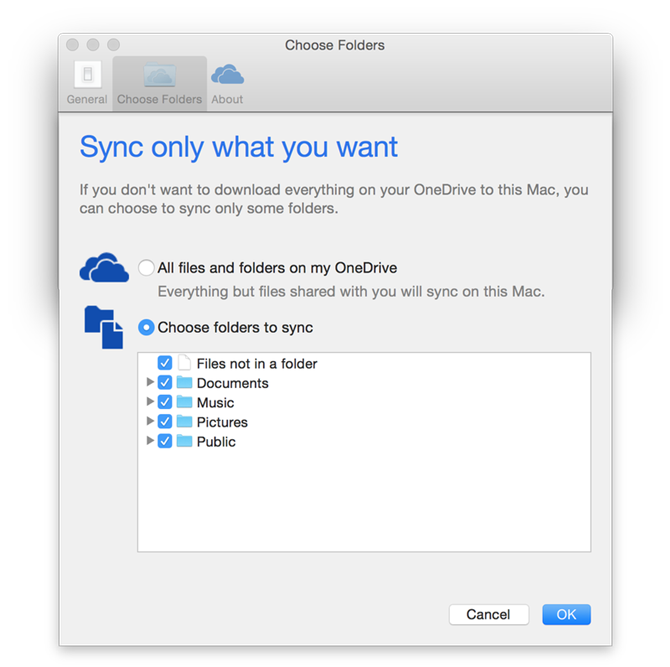Uncheck the Pictures folder checkbox
The image size is (670, 667).
click(x=165, y=421)
